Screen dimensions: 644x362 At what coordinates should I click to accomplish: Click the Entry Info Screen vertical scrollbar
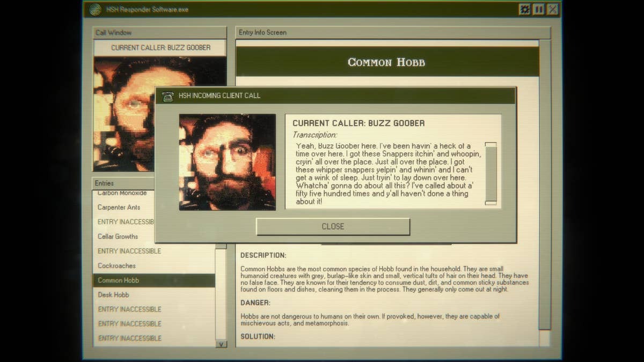point(544,182)
